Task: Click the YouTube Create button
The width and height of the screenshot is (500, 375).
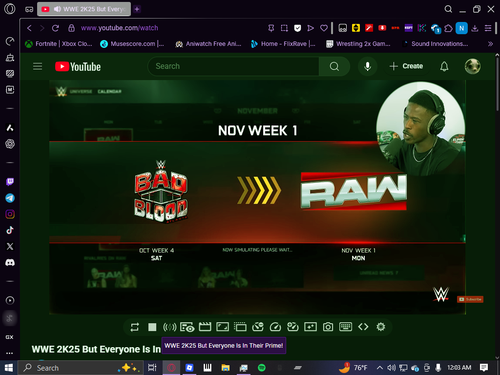Action: point(406,66)
